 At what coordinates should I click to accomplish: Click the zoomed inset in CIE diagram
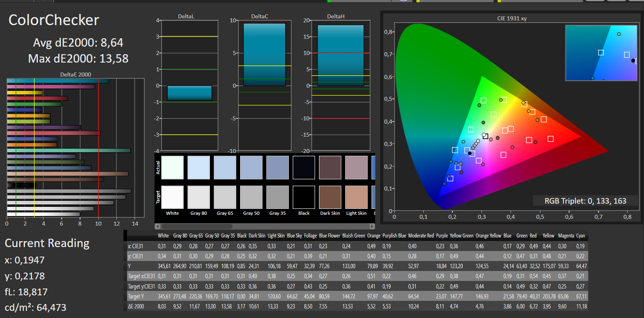click(601, 53)
